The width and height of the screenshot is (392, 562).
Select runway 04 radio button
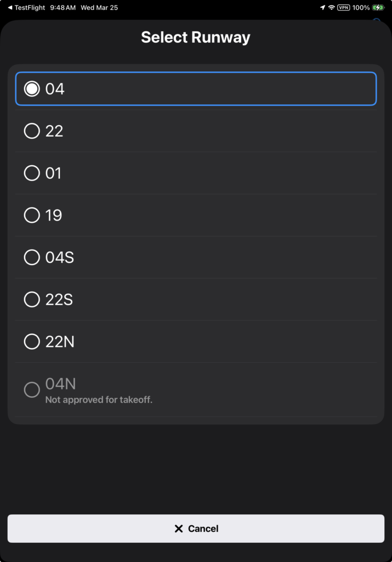(x=32, y=89)
